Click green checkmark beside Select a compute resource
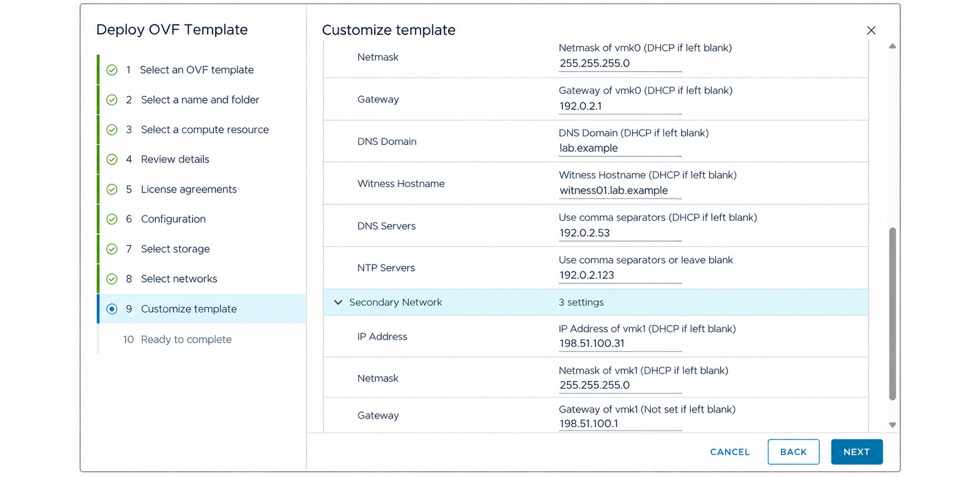The height and width of the screenshot is (477, 980). click(112, 130)
